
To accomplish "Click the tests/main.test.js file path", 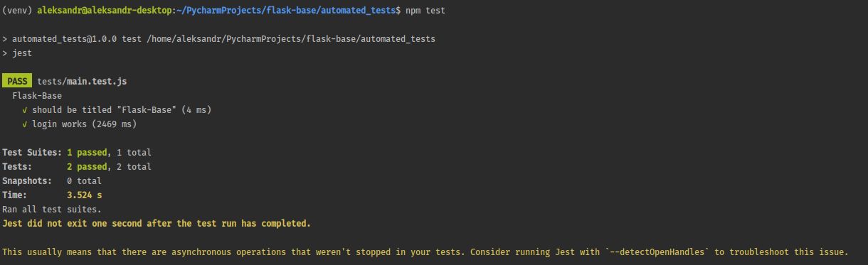I will click(82, 81).
